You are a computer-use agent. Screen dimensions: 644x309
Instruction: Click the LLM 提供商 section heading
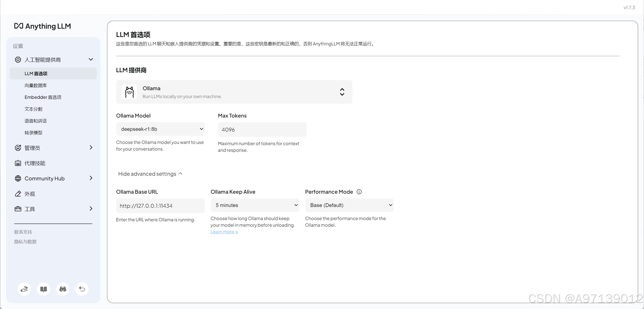coord(131,70)
